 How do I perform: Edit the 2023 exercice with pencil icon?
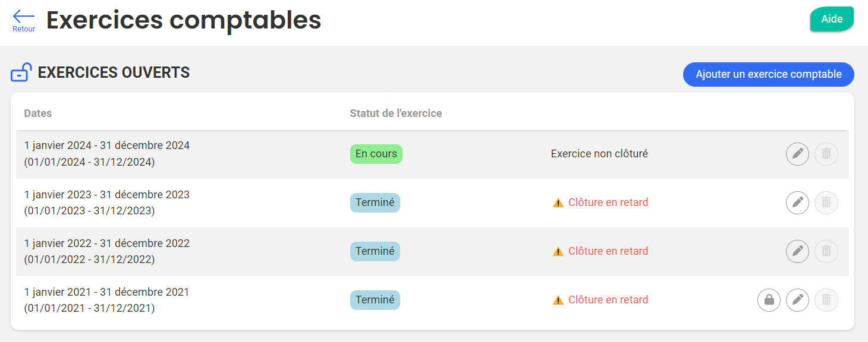point(797,202)
